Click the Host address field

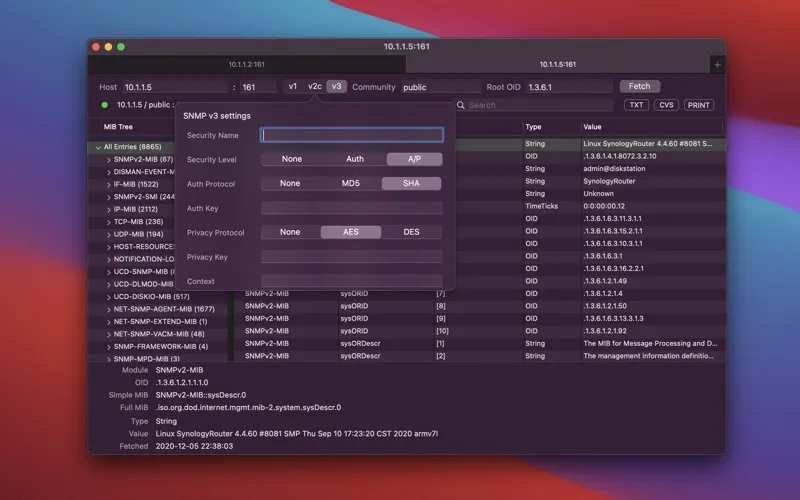[174, 87]
